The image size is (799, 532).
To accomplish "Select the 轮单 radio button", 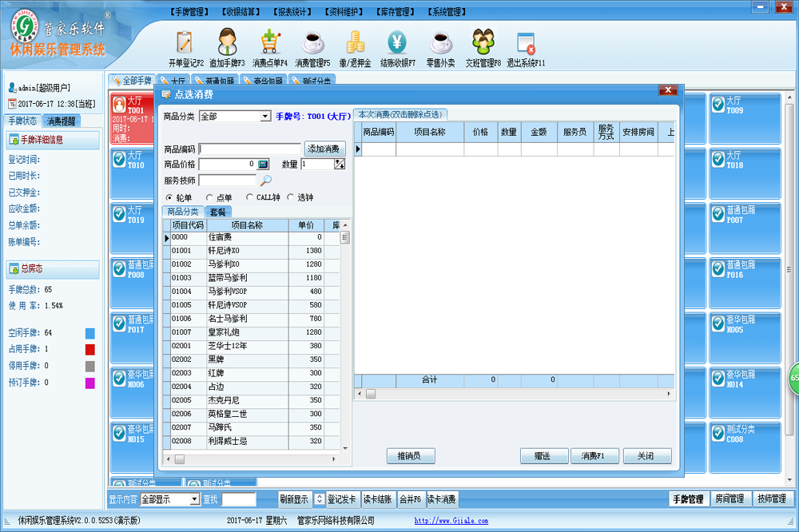I will (x=169, y=197).
